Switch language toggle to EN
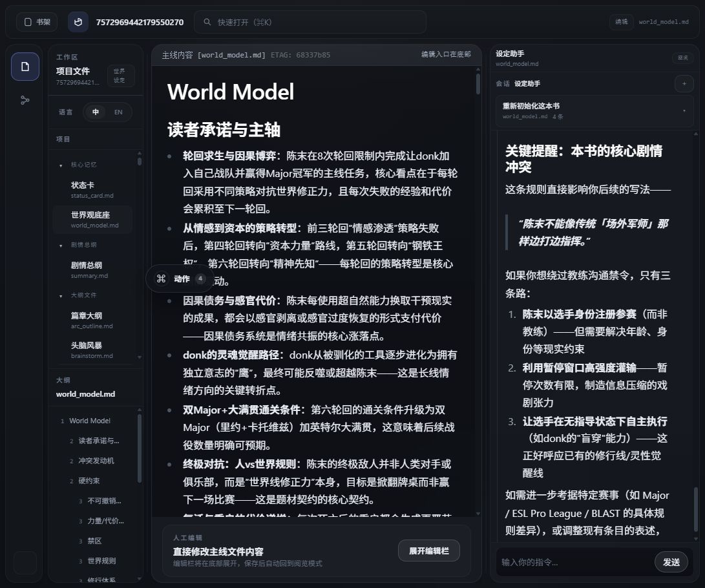This screenshot has height=588, width=705. click(118, 112)
